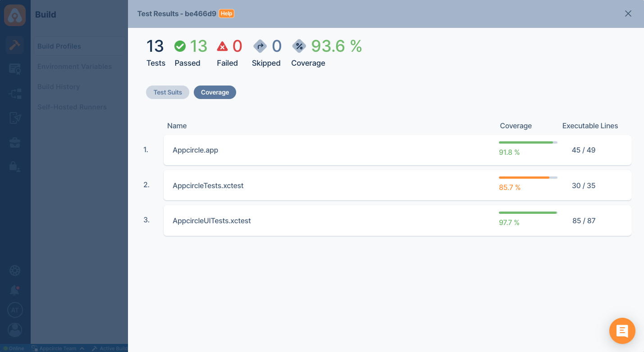Open the orange Help badge
The width and height of the screenshot is (644, 352).
coord(227,14)
